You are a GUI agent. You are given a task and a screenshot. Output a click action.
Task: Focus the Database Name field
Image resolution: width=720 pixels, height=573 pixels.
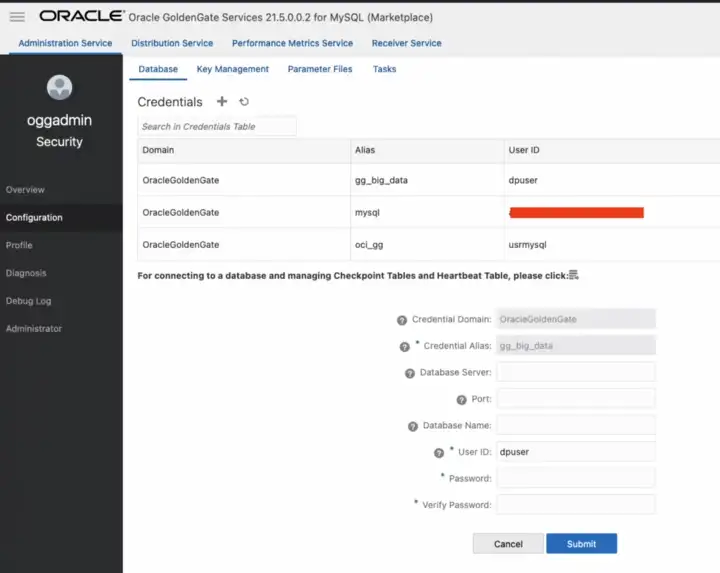576,425
